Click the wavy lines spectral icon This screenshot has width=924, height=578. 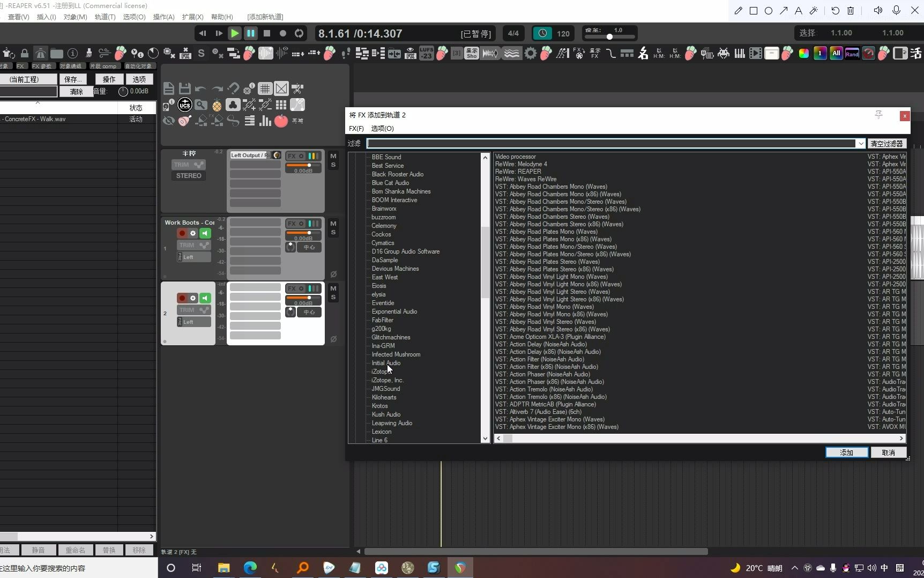click(511, 53)
